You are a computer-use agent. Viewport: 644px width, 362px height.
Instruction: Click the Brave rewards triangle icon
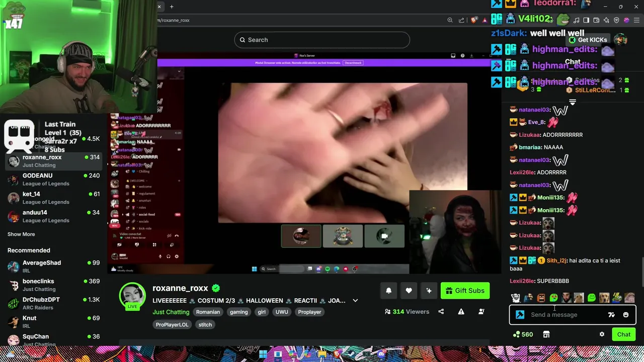pyautogui.click(x=485, y=20)
